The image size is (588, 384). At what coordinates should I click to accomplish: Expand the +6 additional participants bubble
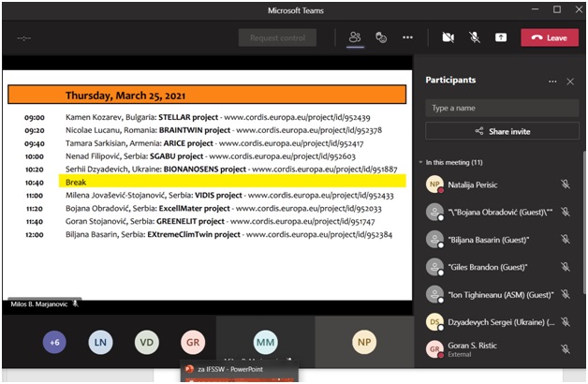point(55,343)
